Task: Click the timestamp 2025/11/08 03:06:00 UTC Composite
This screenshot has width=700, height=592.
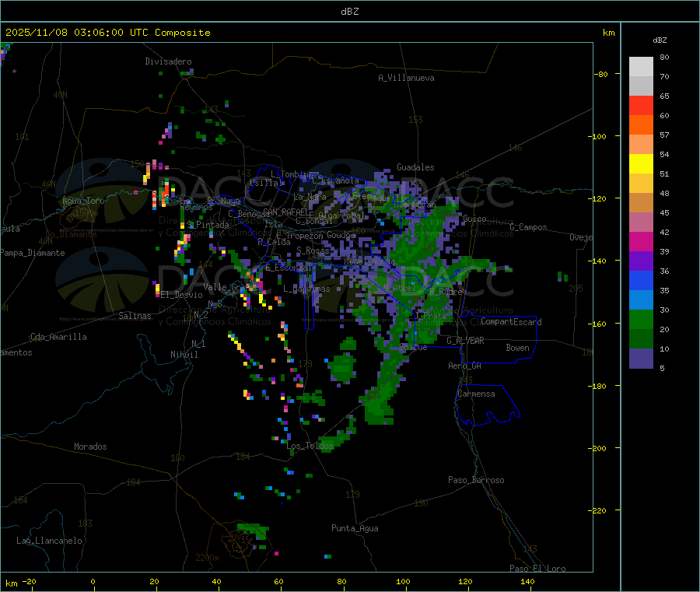Action: pyautogui.click(x=107, y=33)
